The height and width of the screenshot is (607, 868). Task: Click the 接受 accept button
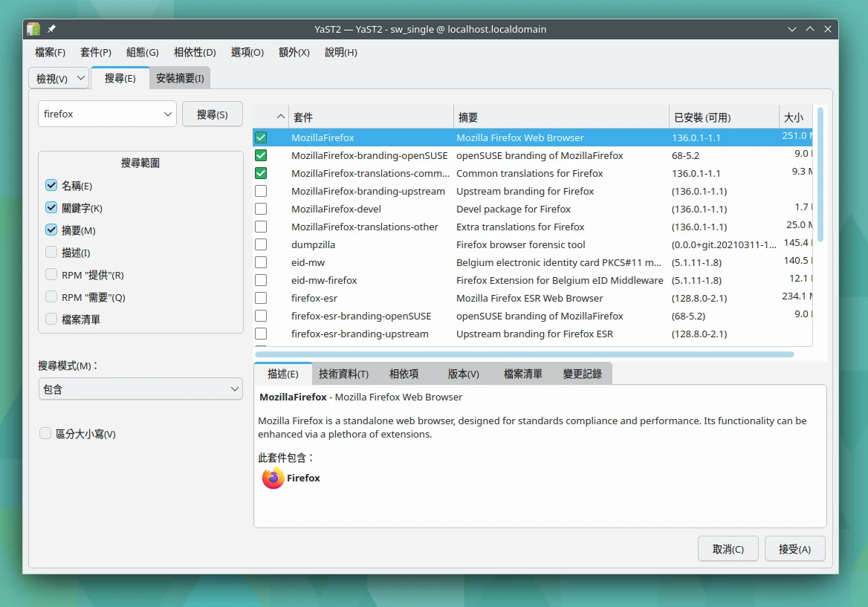(794, 549)
